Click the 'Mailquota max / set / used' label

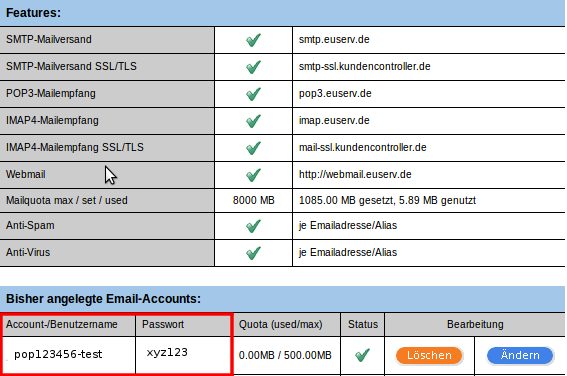[x=67, y=200]
